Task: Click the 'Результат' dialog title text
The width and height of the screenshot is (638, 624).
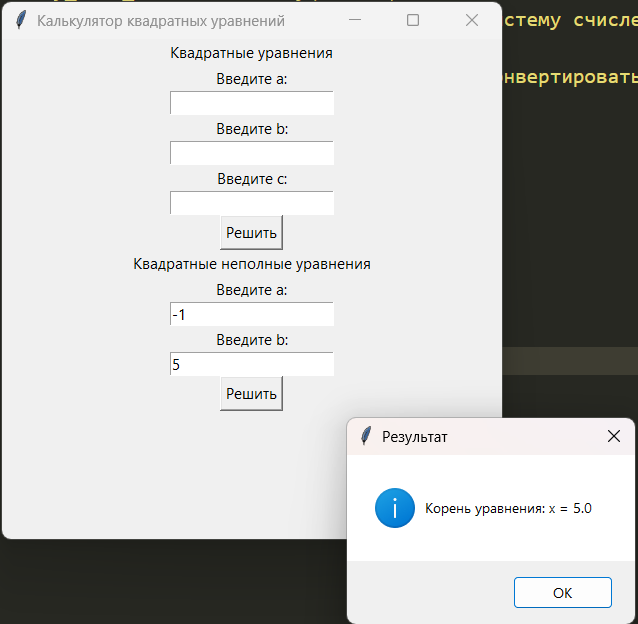Action: [415, 437]
